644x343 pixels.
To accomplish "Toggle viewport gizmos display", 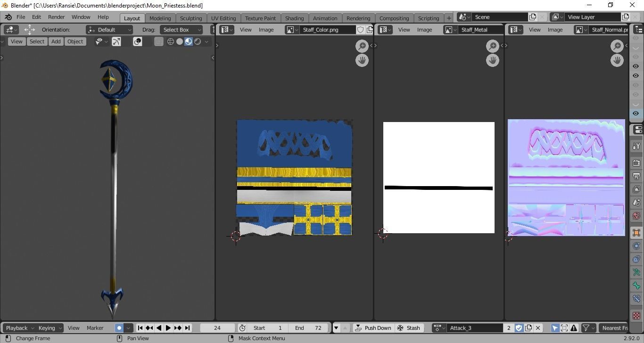I will pos(116,41).
